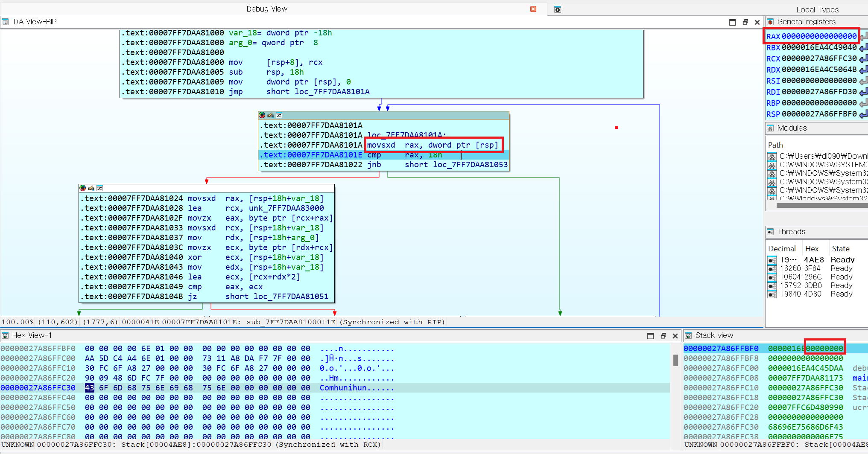The width and height of the screenshot is (868, 454).
Task: Select the icon-only tab beside Debug View
Action: pyautogui.click(x=557, y=9)
